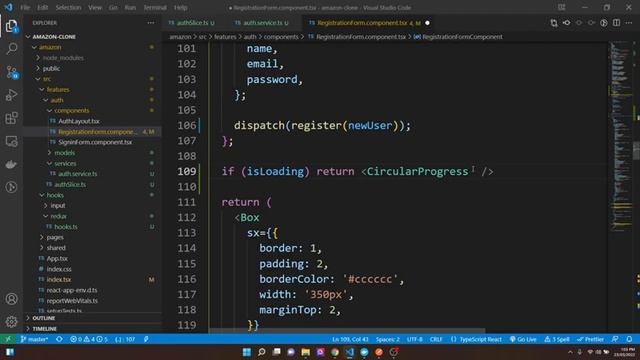The width and height of the screenshot is (640, 360).
Task: Click the Split Editor Right icon
Action: point(616,23)
